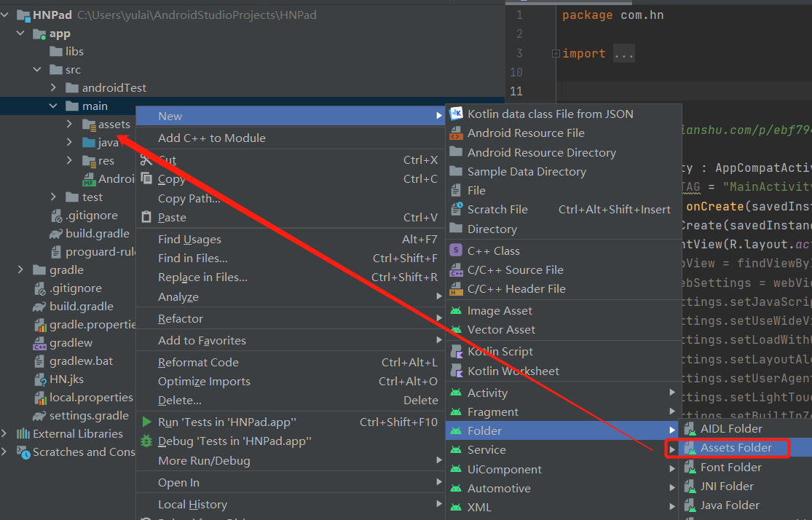Image resolution: width=812 pixels, height=520 pixels.
Task: Click the Font Folder icon
Action: pos(690,467)
